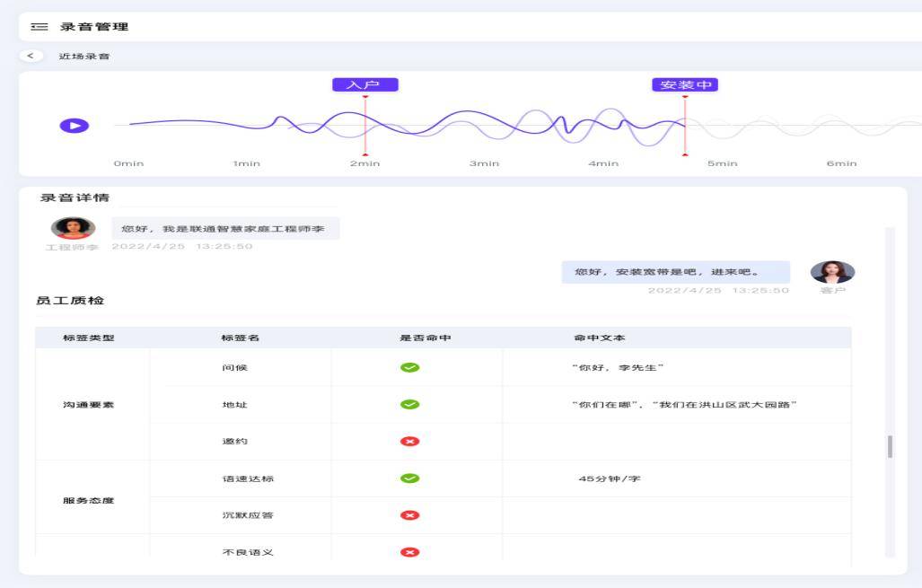Viewport: 922px width, 588px height.
Task: Click the hamburger menu icon beside 录音管理
Action: click(40, 27)
